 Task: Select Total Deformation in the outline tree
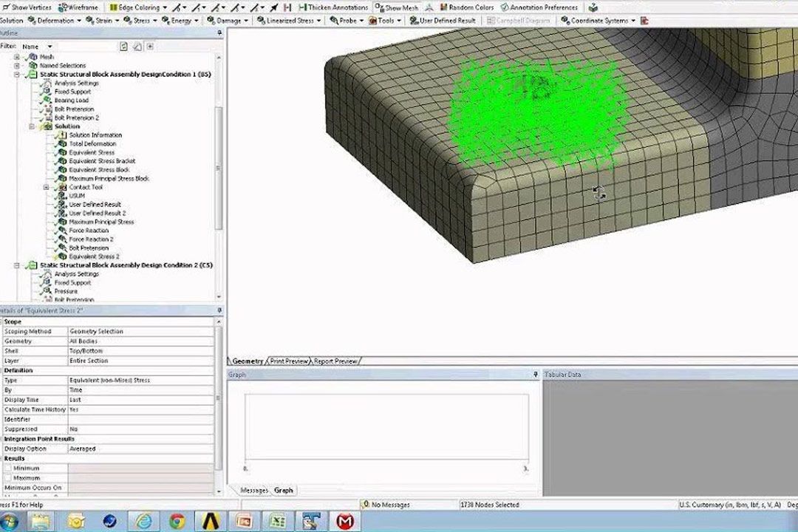coord(92,144)
